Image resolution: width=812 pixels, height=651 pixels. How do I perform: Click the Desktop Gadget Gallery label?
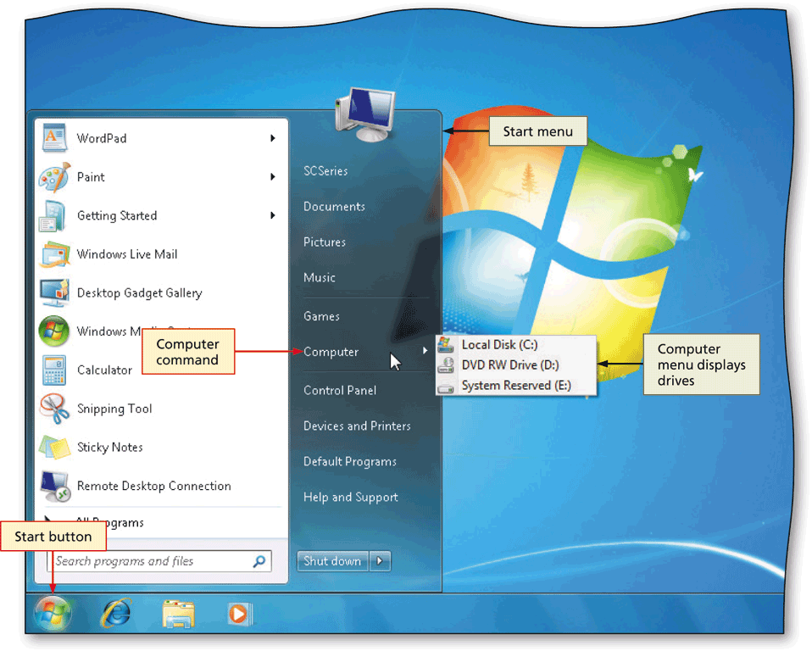(139, 293)
